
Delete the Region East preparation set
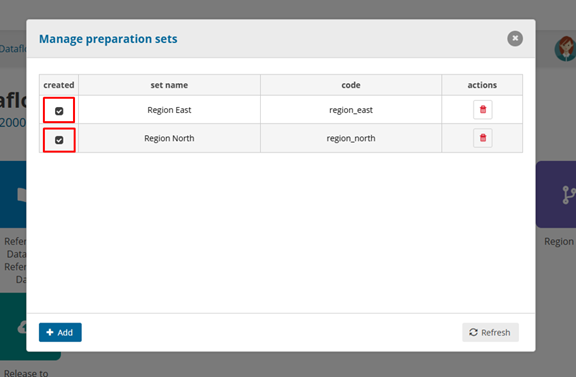point(483,109)
